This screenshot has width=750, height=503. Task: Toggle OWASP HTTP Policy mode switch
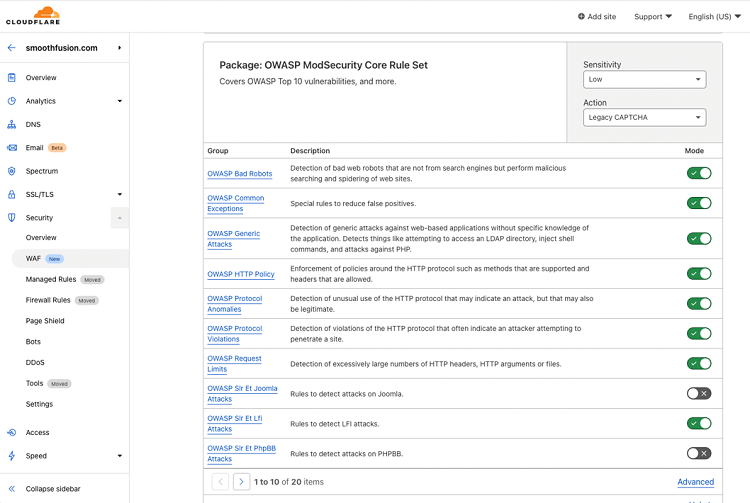[x=699, y=273]
